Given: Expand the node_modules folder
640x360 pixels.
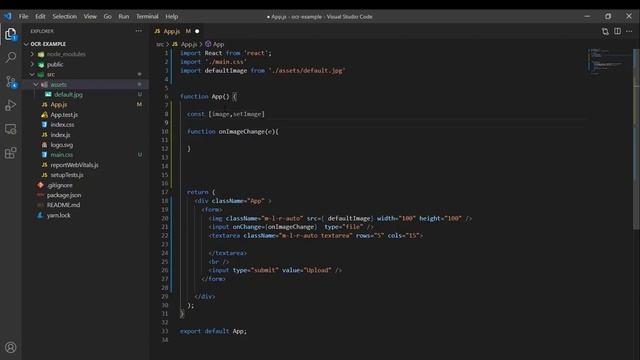Looking at the screenshot, I should pos(32,54).
